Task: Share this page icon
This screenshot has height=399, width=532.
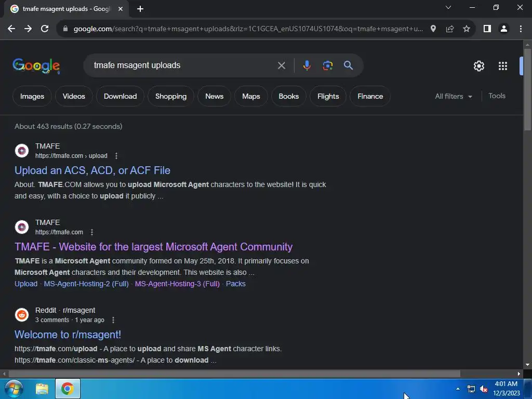Action: click(x=450, y=29)
